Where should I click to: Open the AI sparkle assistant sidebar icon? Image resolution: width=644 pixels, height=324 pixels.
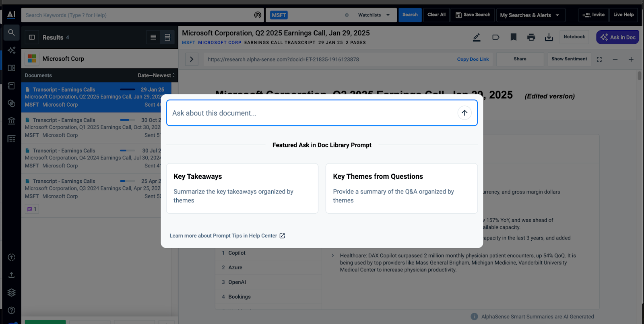click(x=11, y=50)
